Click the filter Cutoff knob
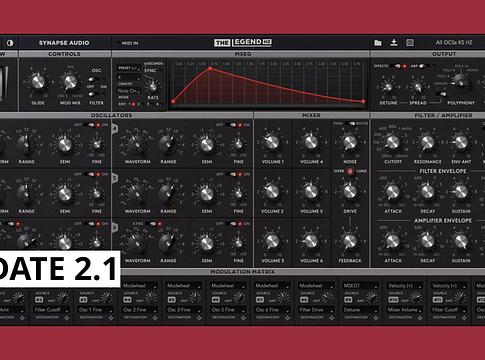The width and height of the screenshot is (485, 360). pyautogui.click(x=393, y=142)
